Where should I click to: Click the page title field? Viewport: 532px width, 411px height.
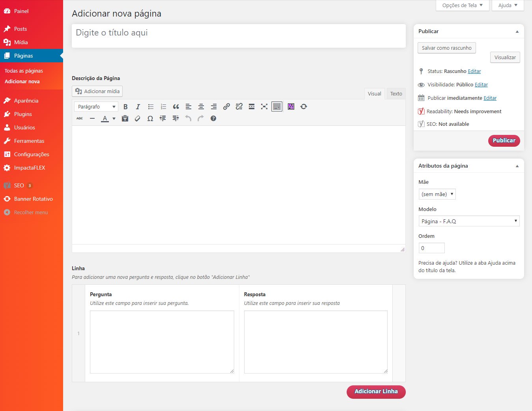click(x=239, y=36)
